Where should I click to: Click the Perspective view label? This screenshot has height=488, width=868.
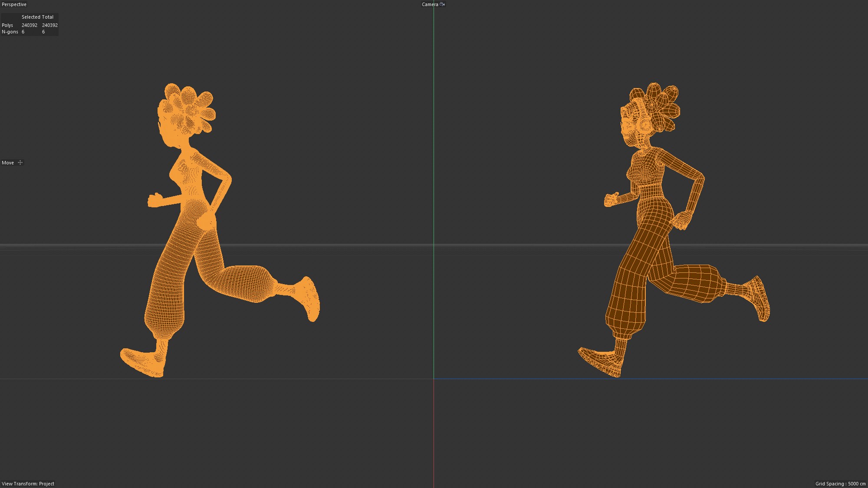[x=14, y=4]
